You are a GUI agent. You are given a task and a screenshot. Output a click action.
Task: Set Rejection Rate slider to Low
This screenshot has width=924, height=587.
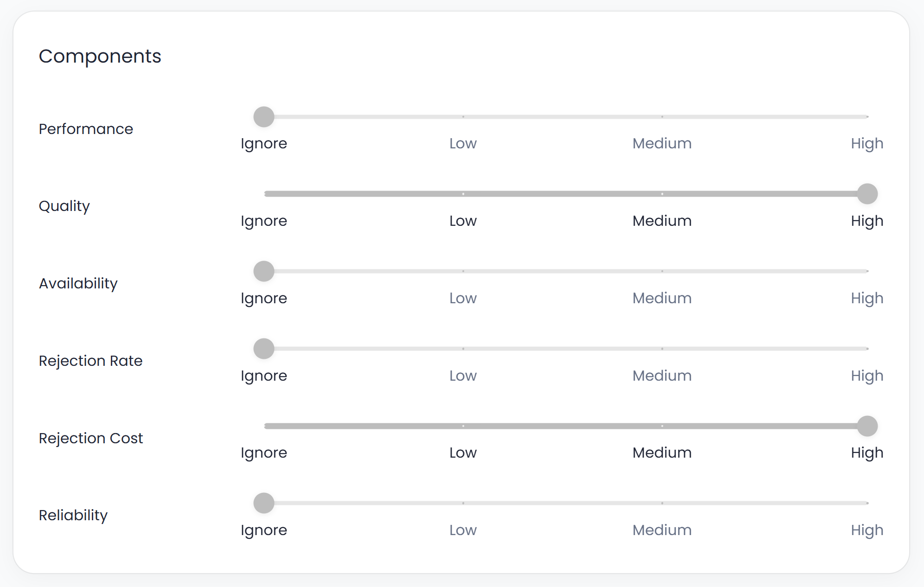463,349
